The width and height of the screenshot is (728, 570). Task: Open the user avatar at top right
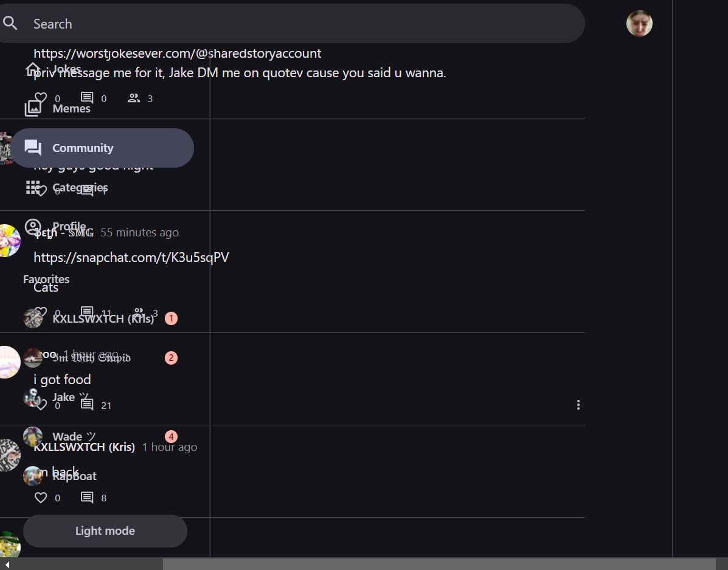639,24
